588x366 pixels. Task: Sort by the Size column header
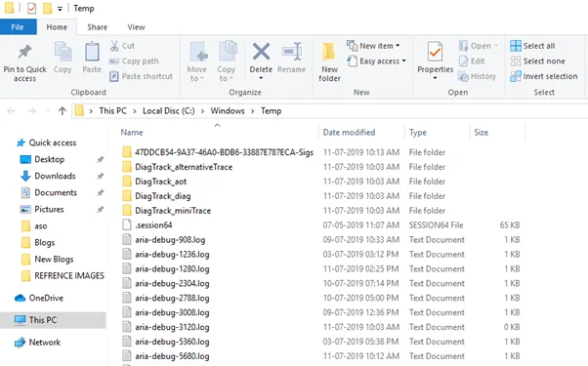coord(481,132)
